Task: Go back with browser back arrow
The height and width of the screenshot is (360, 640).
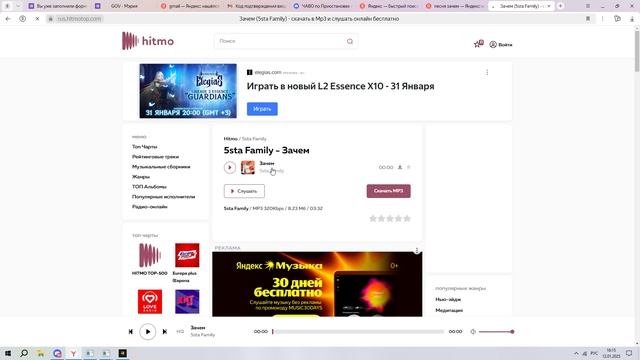Action: coord(8,19)
